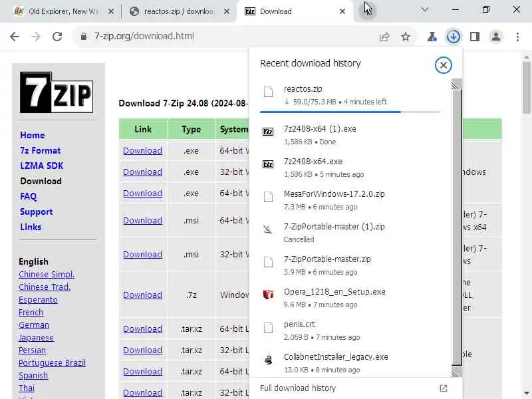Switch language to Esperanto
This screenshot has height=399, width=532.
coord(38,300)
